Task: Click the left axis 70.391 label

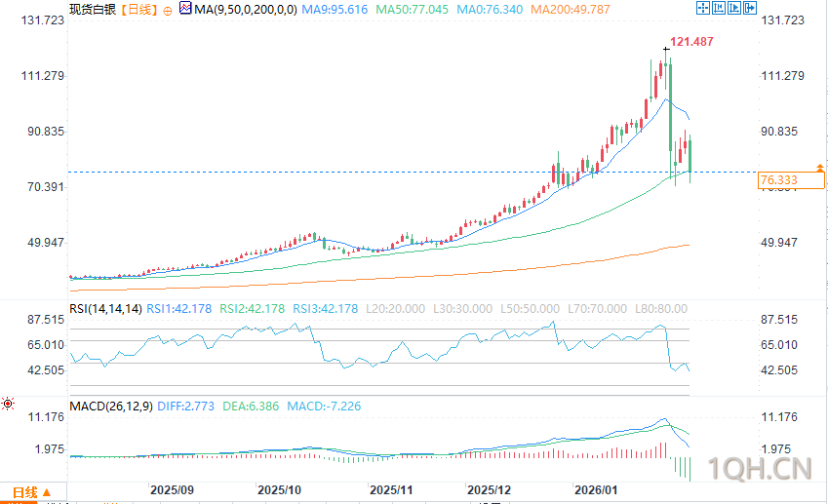Action: (x=46, y=187)
